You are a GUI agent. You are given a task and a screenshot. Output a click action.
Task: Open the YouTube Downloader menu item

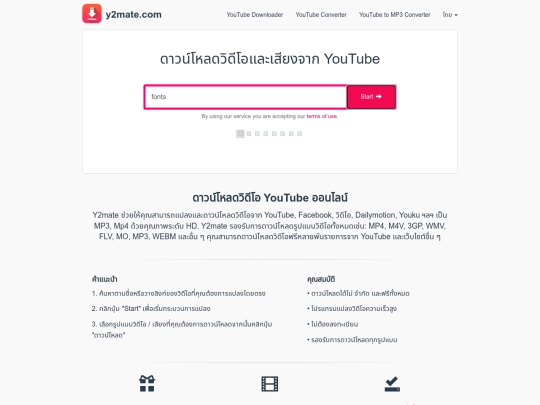point(255,15)
